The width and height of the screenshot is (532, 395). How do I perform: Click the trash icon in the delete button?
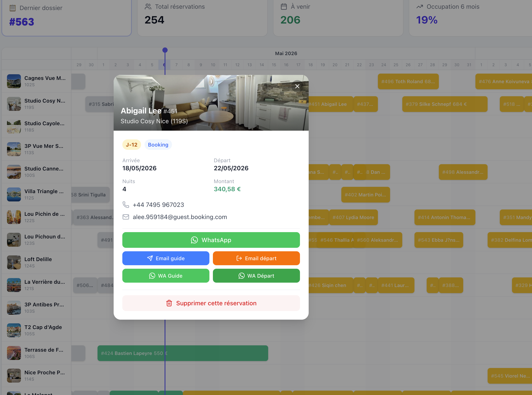[x=169, y=303]
